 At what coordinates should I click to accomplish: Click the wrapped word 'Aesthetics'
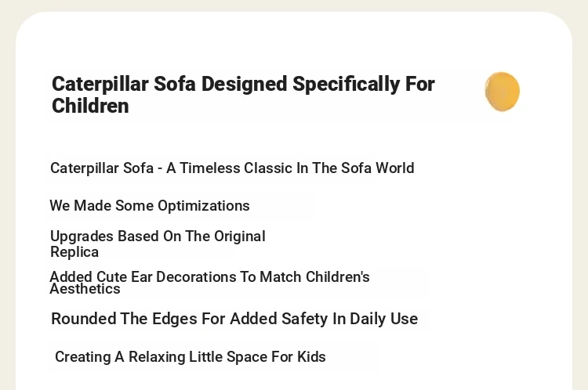[x=85, y=289]
